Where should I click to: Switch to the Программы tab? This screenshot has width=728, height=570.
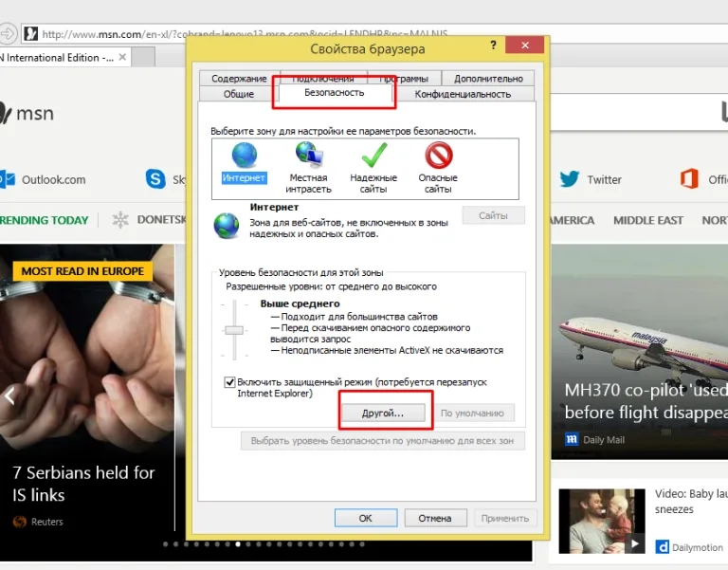tap(405, 78)
